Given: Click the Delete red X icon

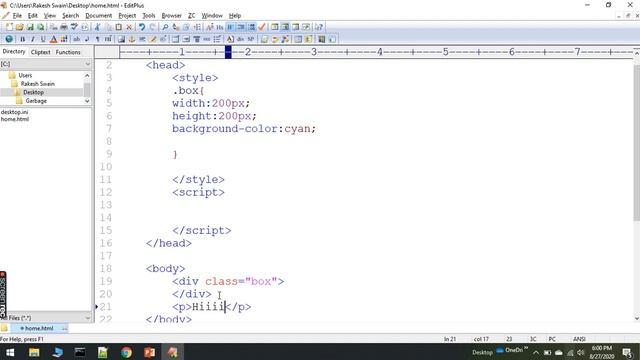Looking at the screenshot, I should click(x=129, y=27).
